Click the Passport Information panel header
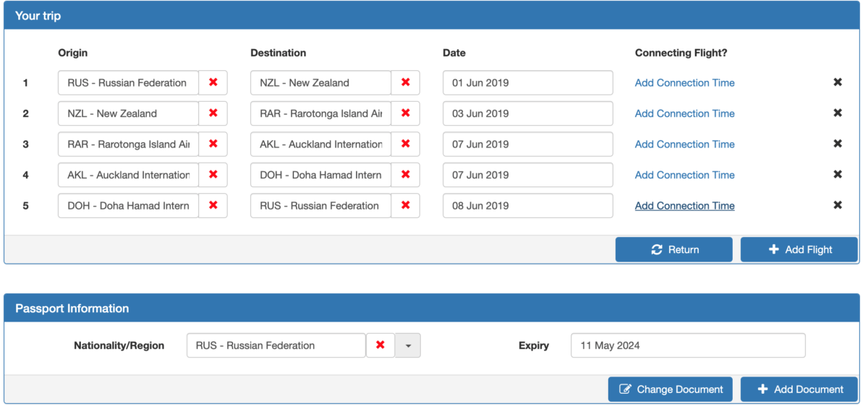This screenshot has width=868, height=409. pos(432,308)
